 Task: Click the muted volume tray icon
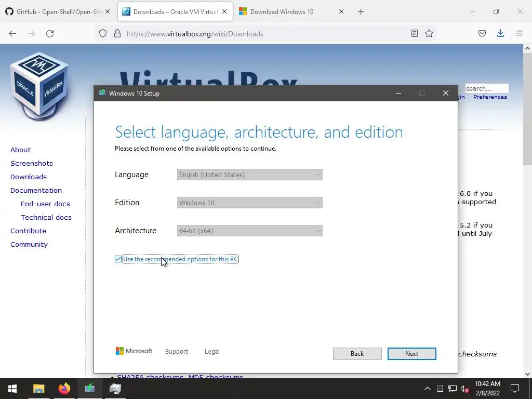(464, 389)
